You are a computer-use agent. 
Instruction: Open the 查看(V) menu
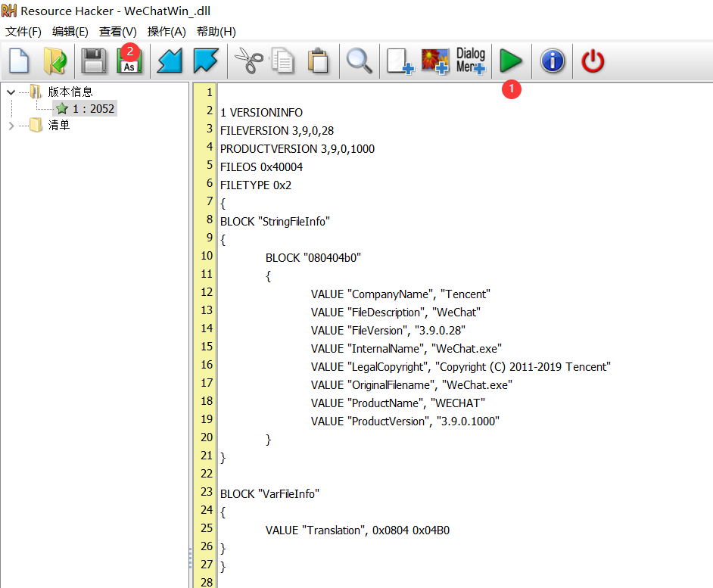(x=118, y=31)
